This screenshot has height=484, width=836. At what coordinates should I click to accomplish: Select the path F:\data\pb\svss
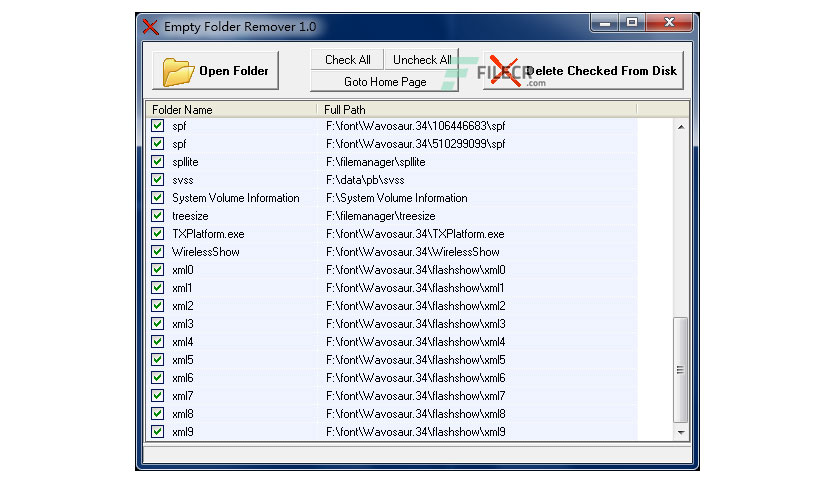(x=365, y=180)
